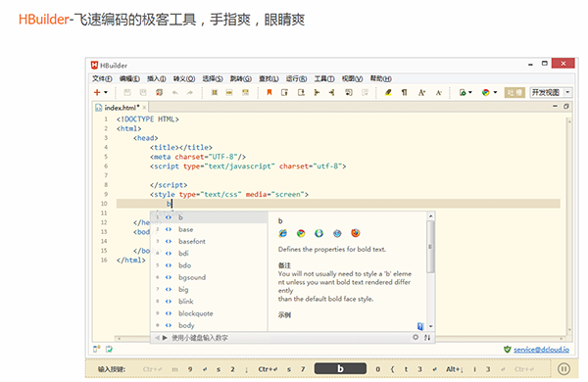
Task: Open the 查找(L) menu
Action: (x=269, y=78)
